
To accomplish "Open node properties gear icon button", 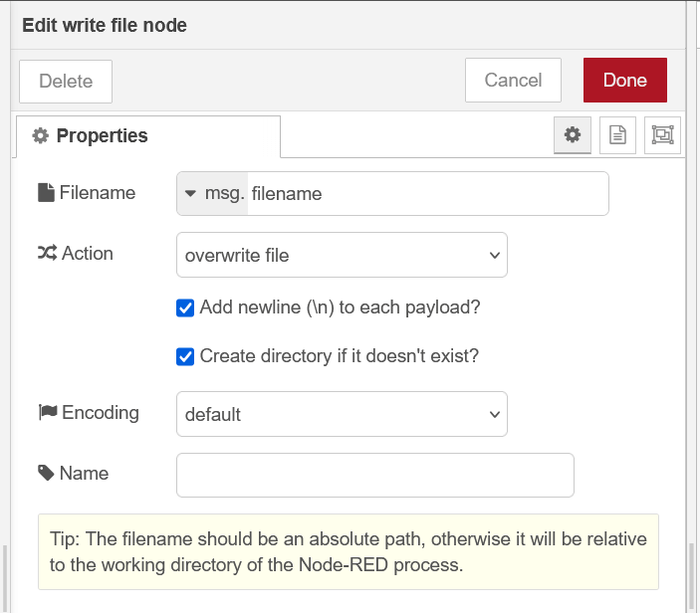I will [573, 134].
